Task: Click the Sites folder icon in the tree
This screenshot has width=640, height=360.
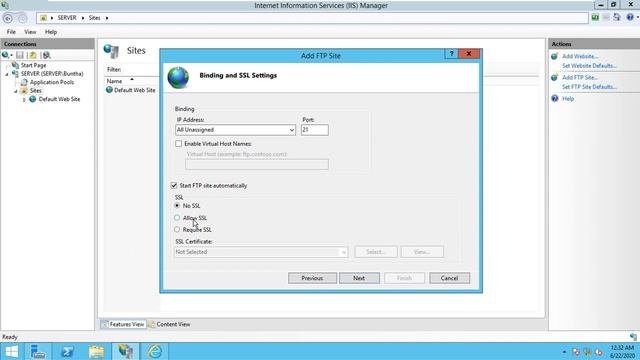Action: (x=24, y=91)
